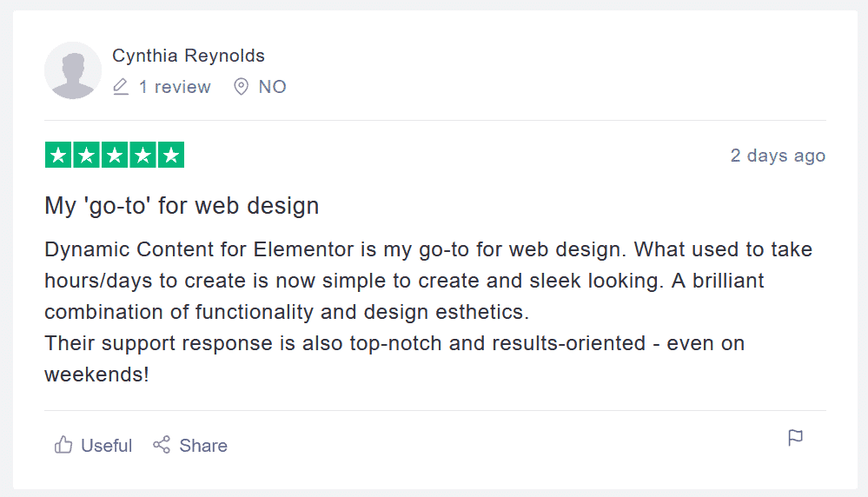Image resolution: width=868 pixels, height=497 pixels.
Task: Click the share network icon
Action: 162,444
